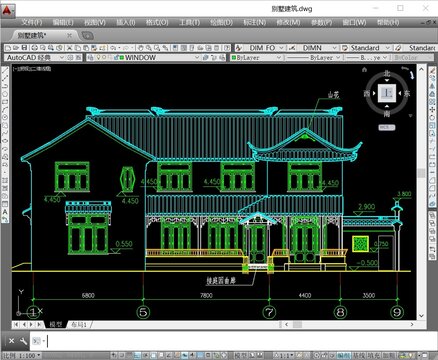Screen dimensions: 438x360
Task: Click the Cut scissors icon
Action: click(x=69, y=48)
